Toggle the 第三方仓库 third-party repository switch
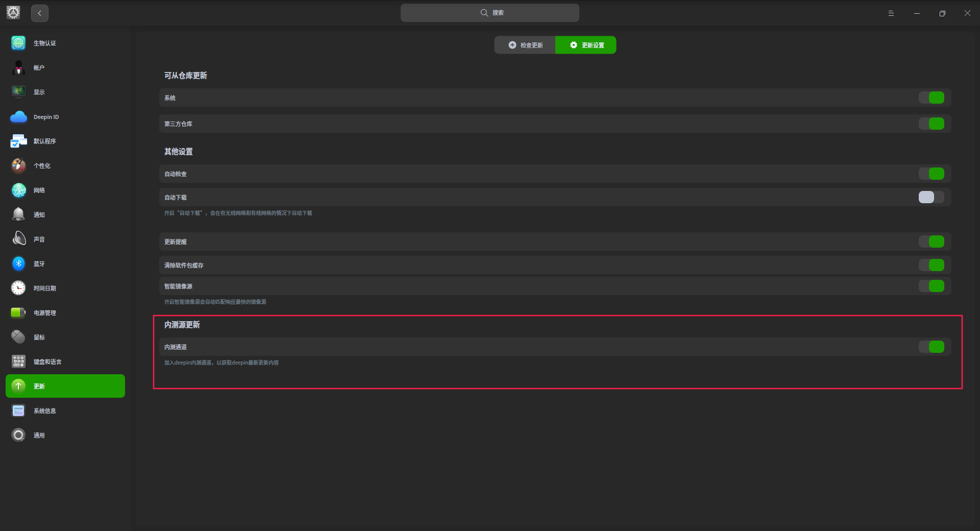Image resolution: width=980 pixels, height=531 pixels. pyautogui.click(x=932, y=124)
